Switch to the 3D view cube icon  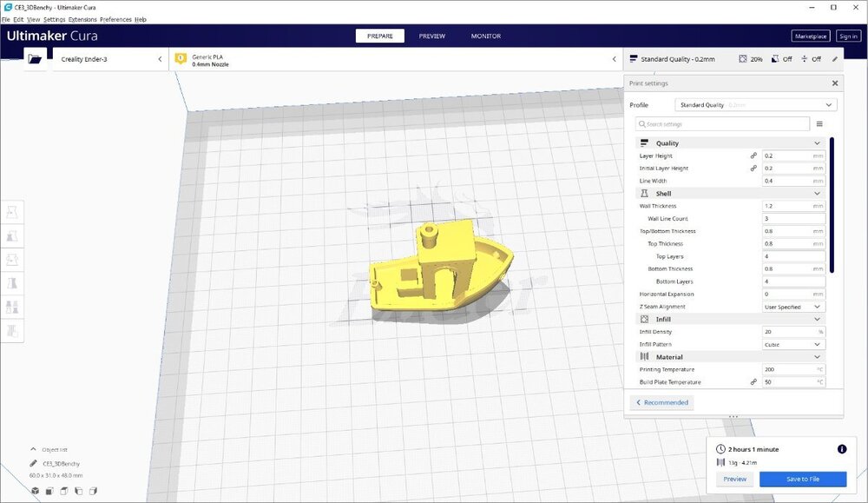click(x=36, y=491)
